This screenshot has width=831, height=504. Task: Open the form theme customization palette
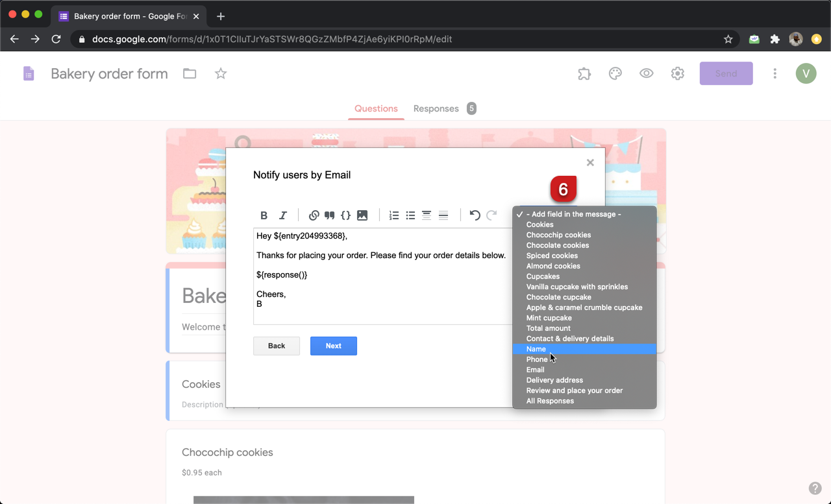(615, 73)
